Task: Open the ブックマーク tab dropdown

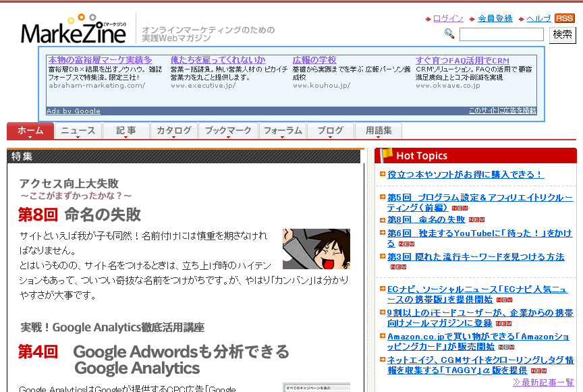Action: click(x=227, y=131)
